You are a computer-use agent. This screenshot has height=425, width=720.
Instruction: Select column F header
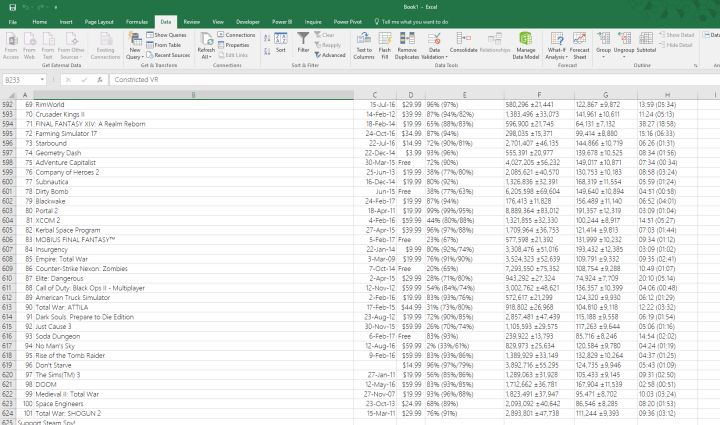[539, 95]
